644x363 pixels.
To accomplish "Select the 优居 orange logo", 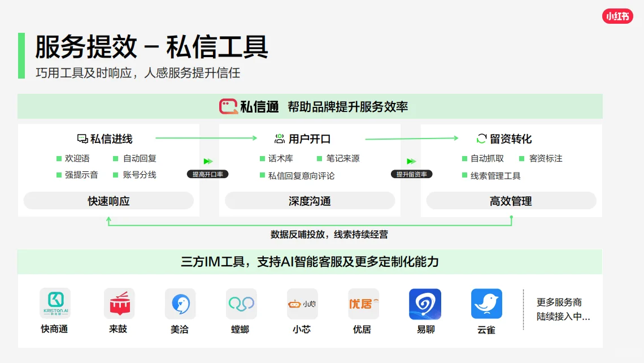I will (363, 304).
